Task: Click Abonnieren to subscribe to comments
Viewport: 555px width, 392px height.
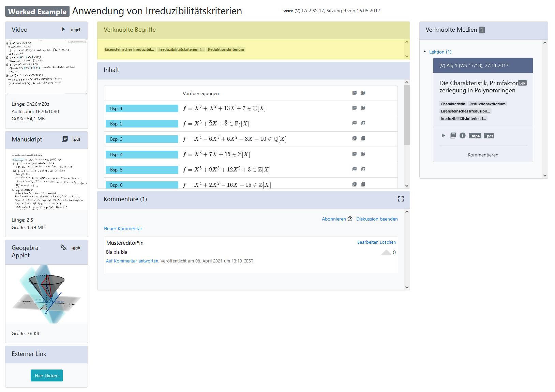Action: point(334,219)
